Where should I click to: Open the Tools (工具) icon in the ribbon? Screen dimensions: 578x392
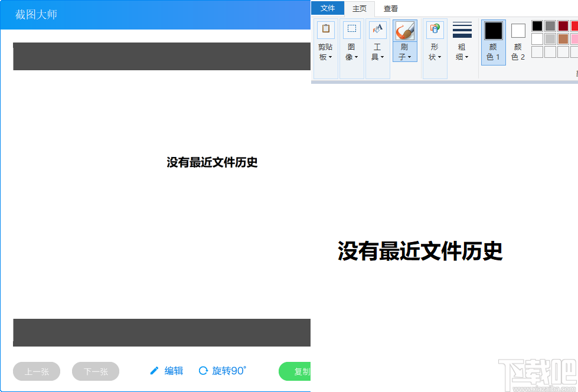pos(377,30)
